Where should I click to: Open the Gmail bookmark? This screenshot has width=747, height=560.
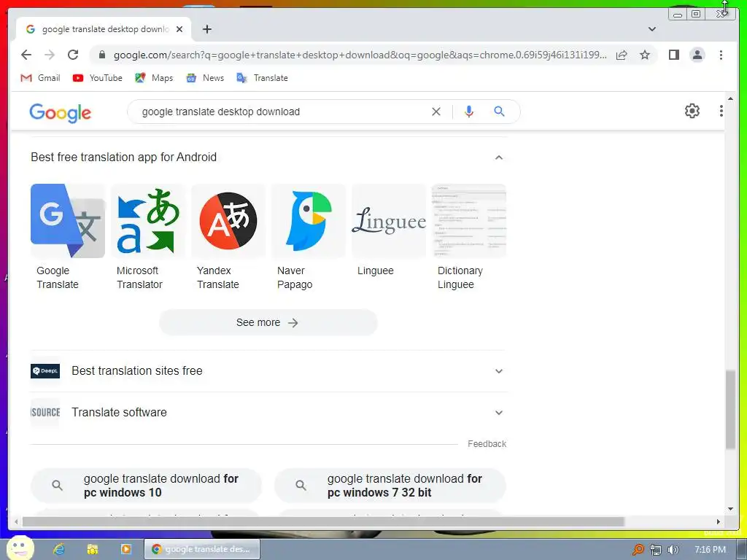point(41,78)
